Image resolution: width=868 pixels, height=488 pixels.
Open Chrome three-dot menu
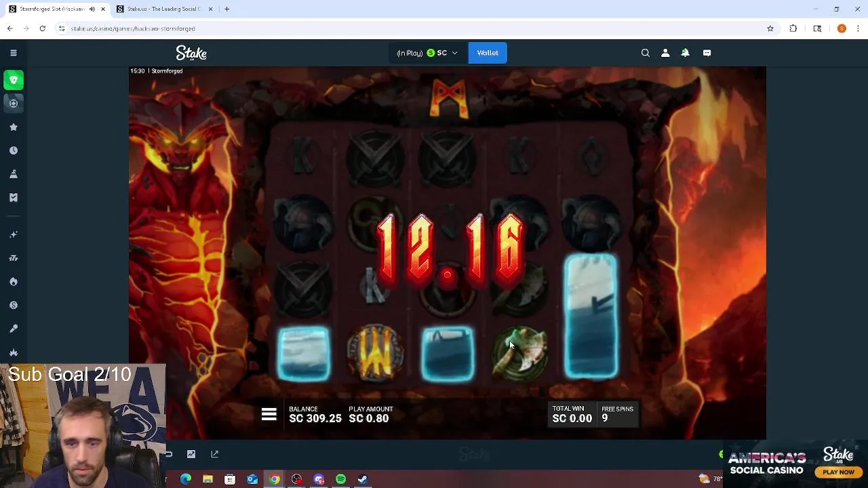[858, 28]
